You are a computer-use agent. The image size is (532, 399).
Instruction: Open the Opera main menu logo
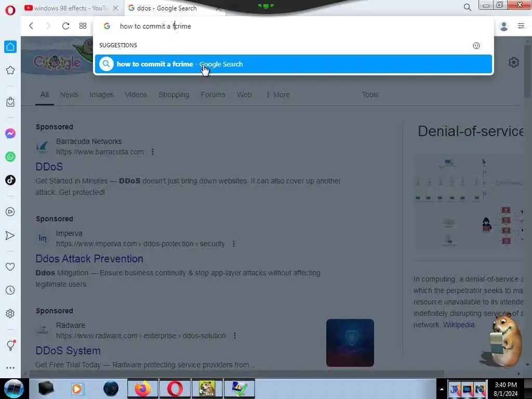(x=10, y=10)
